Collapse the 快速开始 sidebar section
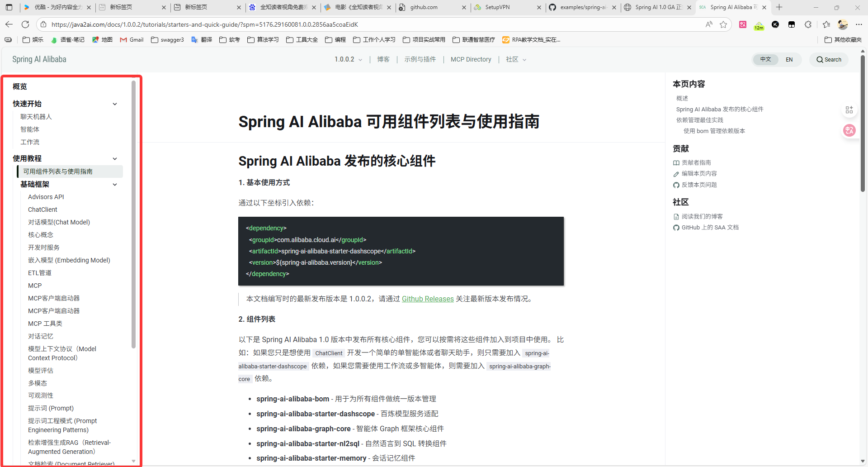Viewport: 868px width, 467px height. [x=115, y=104]
